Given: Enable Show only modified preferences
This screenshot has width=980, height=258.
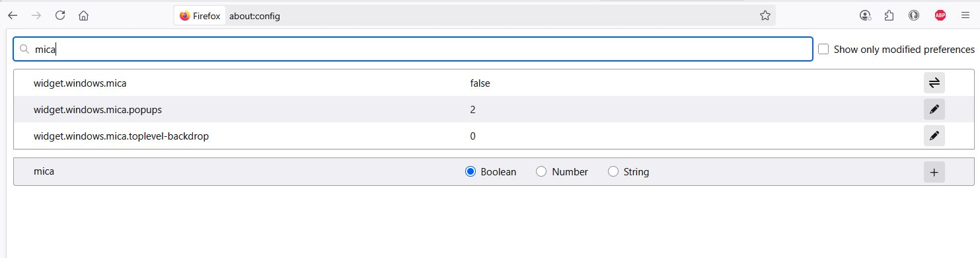Looking at the screenshot, I should point(823,49).
